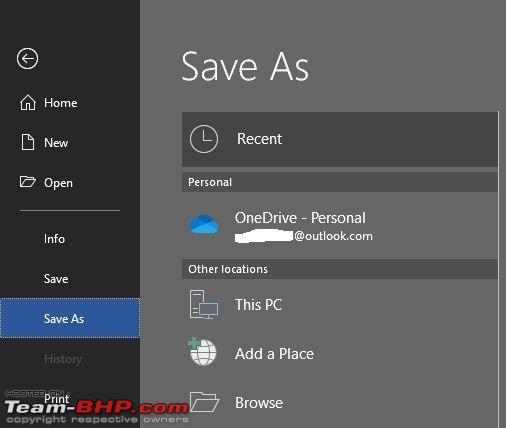Choose Open from the backstage menu
This screenshot has height=428, width=506.
58,183
